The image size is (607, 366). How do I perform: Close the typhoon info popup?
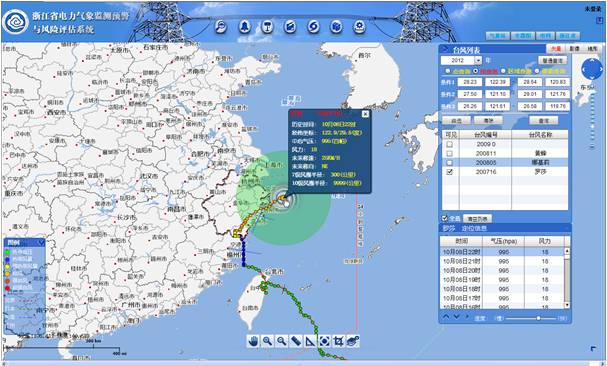click(x=365, y=114)
